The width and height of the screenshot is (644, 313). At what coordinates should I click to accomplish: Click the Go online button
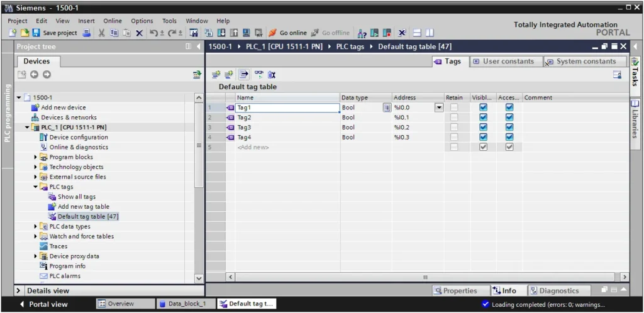pyautogui.click(x=288, y=33)
